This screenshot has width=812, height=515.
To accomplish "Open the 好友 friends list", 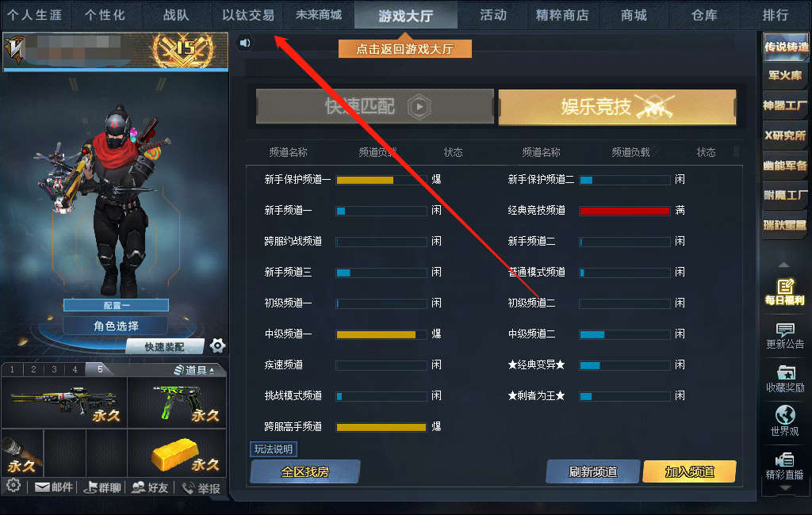I will 150,487.
